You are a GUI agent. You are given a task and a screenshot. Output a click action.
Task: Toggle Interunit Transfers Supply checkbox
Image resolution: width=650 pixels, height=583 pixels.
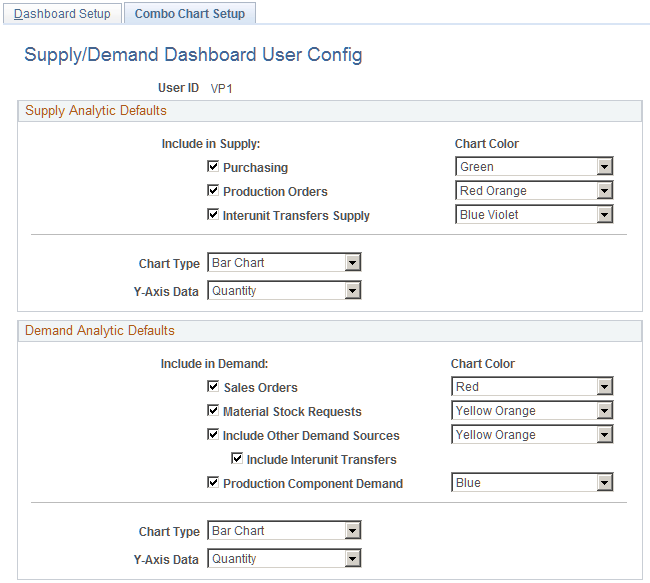pyautogui.click(x=213, y=215)
